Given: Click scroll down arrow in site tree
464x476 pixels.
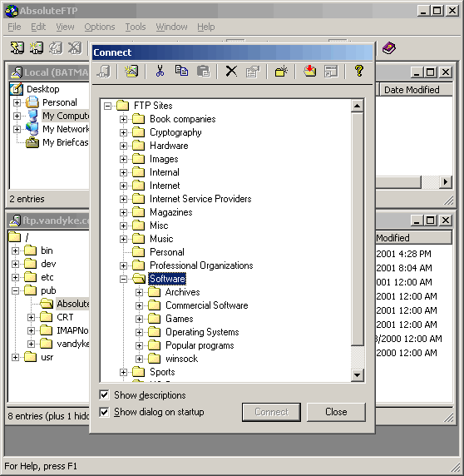Looking at the screenshot, I should tap(358, 375).
